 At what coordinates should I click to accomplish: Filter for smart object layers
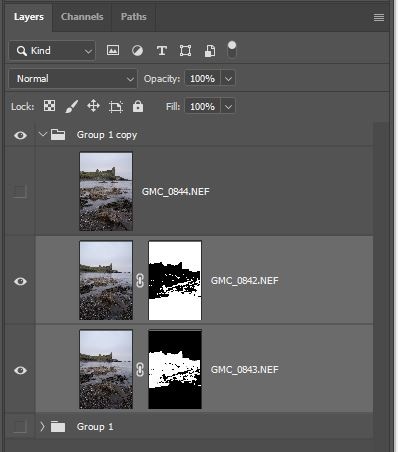tap(210, 51)
